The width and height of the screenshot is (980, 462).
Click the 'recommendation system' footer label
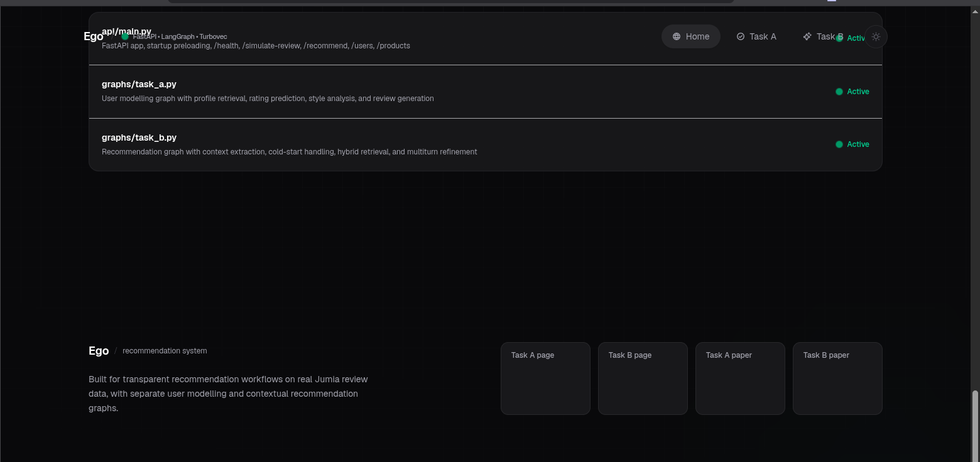coord(165,351)
